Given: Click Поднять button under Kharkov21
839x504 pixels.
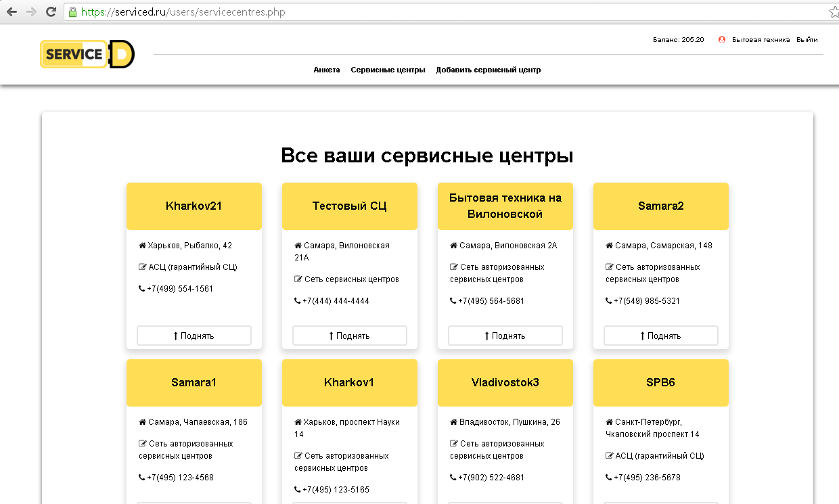Looking at the screenshot, I should pos(194,336).
